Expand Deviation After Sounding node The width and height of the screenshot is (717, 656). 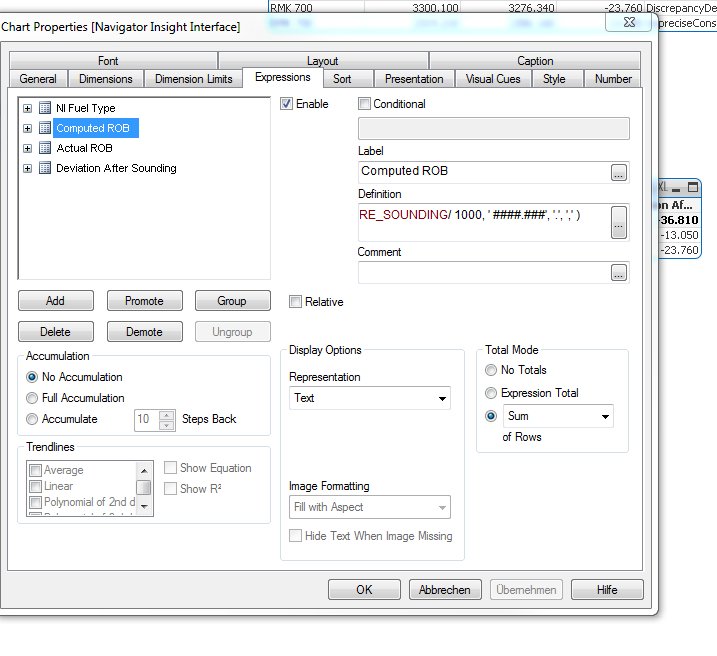click(27, 168)
